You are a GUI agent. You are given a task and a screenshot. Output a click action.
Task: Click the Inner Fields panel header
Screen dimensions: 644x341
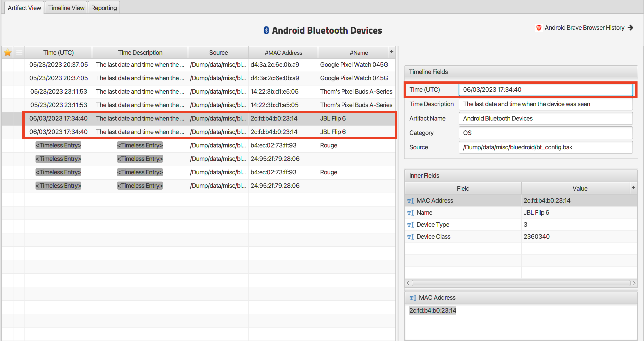(521, 176)
